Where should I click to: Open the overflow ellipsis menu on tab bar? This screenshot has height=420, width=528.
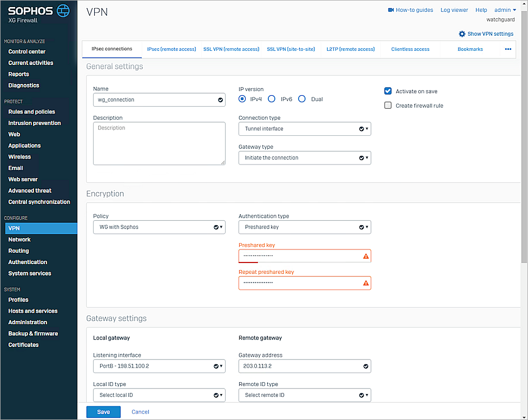[x=508, y=49]
